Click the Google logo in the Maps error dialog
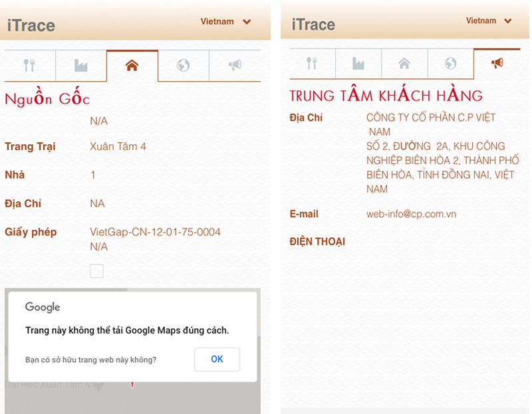Viewport: 532px width, 414px height. 43,307
